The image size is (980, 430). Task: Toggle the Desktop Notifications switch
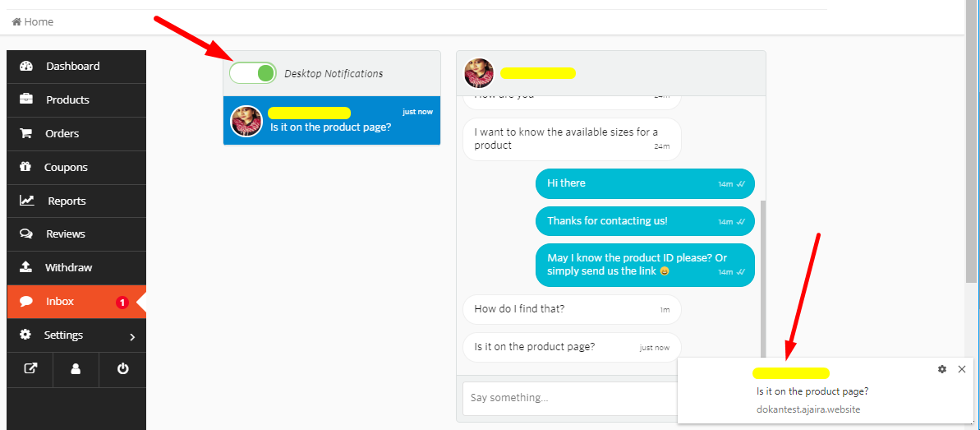coord(253,73)
